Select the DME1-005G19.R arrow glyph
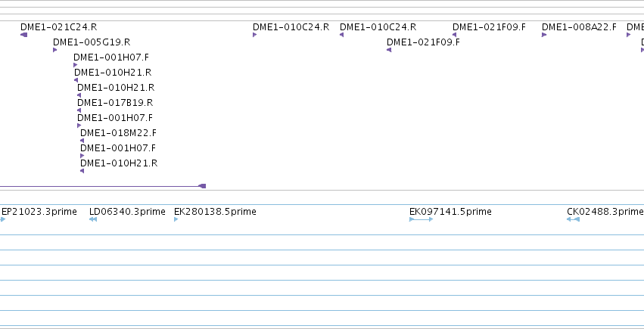This screenshot has height=329, width=644. 55,50
